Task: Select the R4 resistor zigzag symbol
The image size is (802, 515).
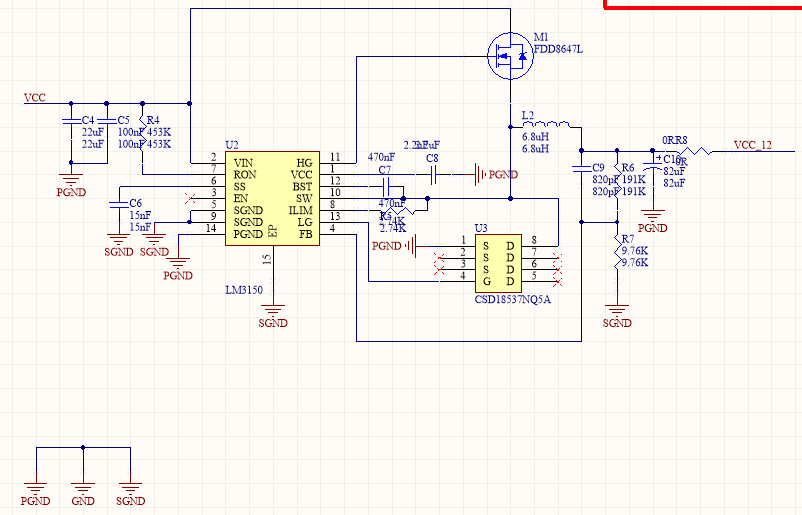Action: pos(142,133)
